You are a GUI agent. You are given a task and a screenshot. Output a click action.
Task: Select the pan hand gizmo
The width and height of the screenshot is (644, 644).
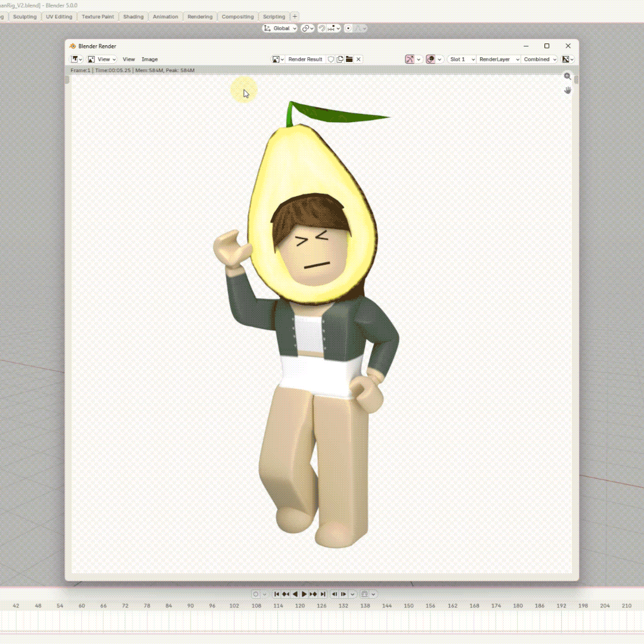point(567,90)
